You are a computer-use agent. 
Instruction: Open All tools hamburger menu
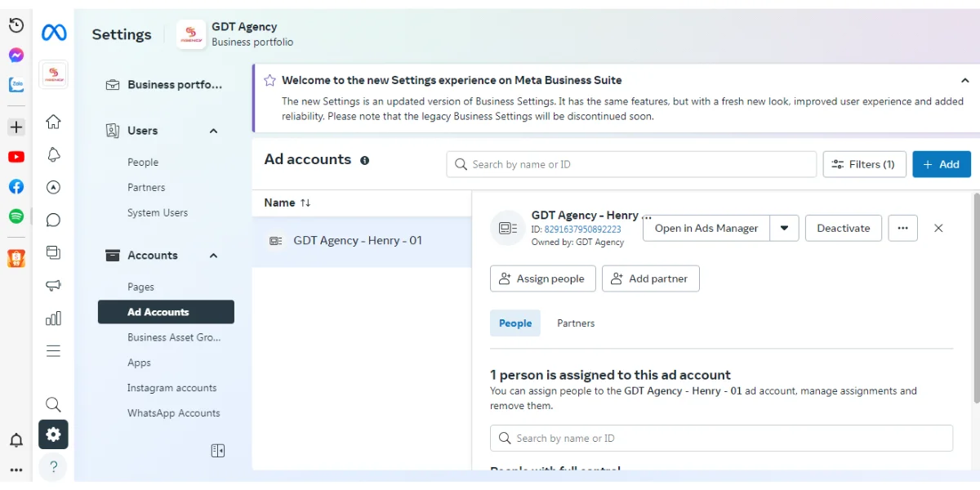click(53, 351)
